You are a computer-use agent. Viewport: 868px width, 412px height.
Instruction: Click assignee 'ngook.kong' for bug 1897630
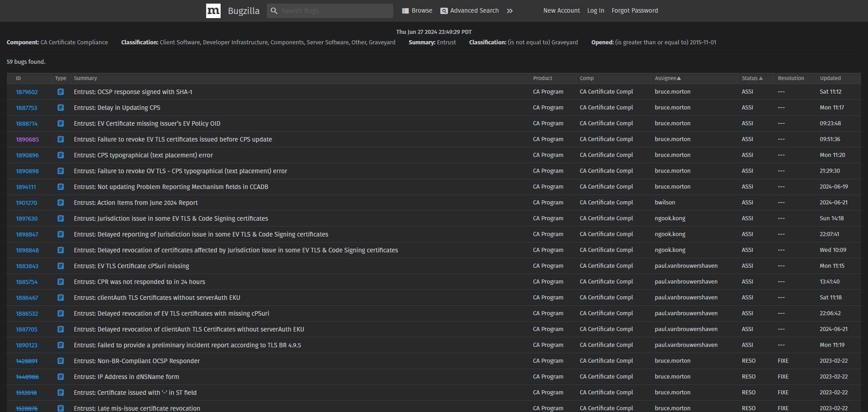pyautogui.click(x=670, y=218)
